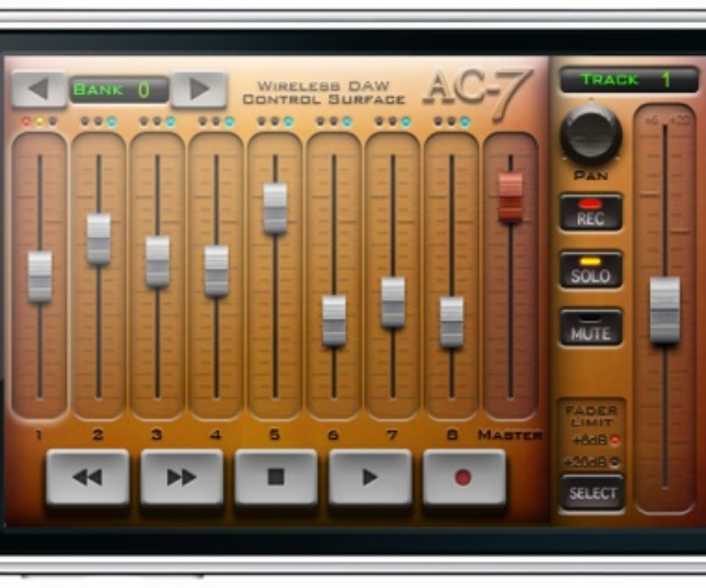Image resolution: width=706 pixels, height=588 pixels.
Task: Toggle SOLO for the selected track
Action: pos(591,270)
